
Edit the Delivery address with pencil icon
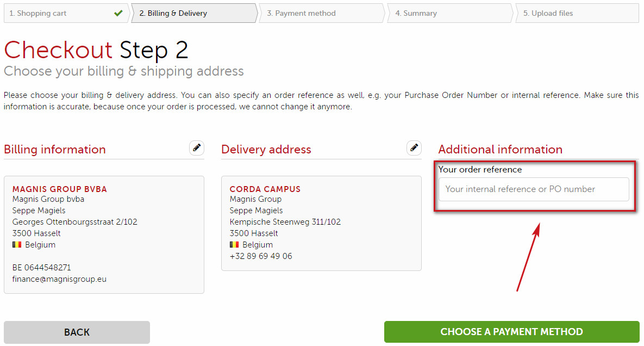(x=414, y=147)
